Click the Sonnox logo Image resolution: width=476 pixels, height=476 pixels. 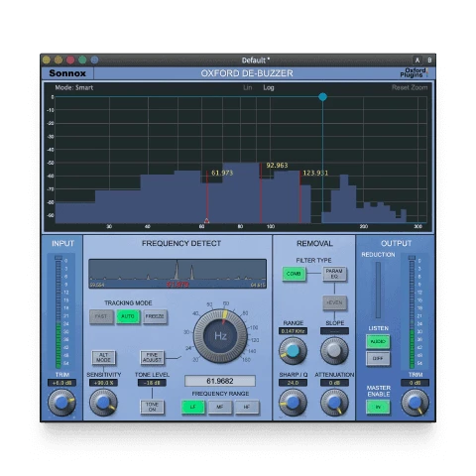[x=67, y=73]
